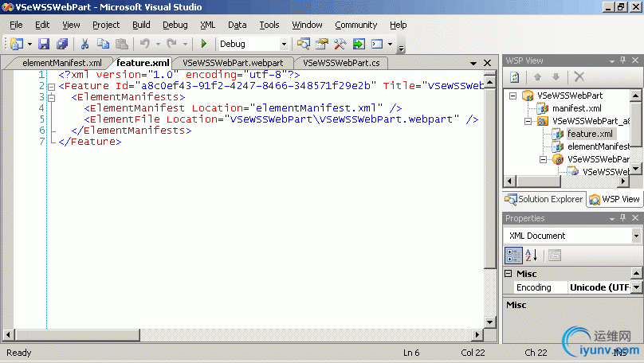Click the WSP View horizontal scrollbar right arrow
Screen dimensions: 644x363
623,181
